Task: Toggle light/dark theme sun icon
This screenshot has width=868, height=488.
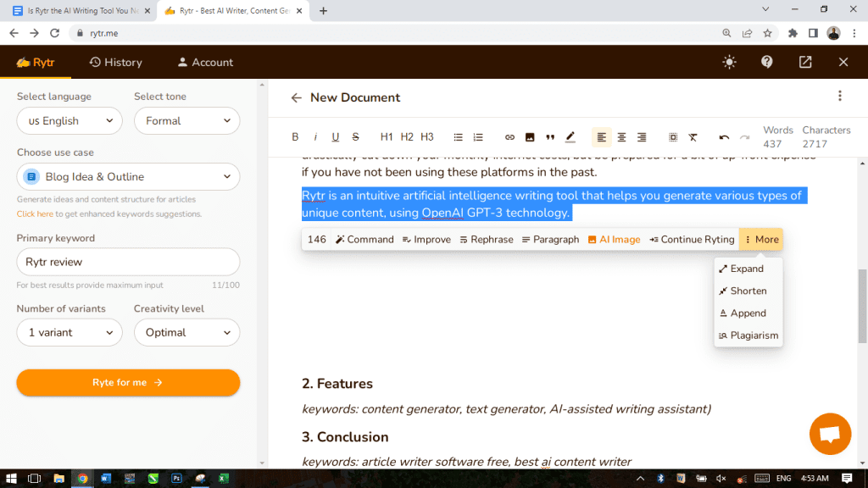Action: pos(729,62)
